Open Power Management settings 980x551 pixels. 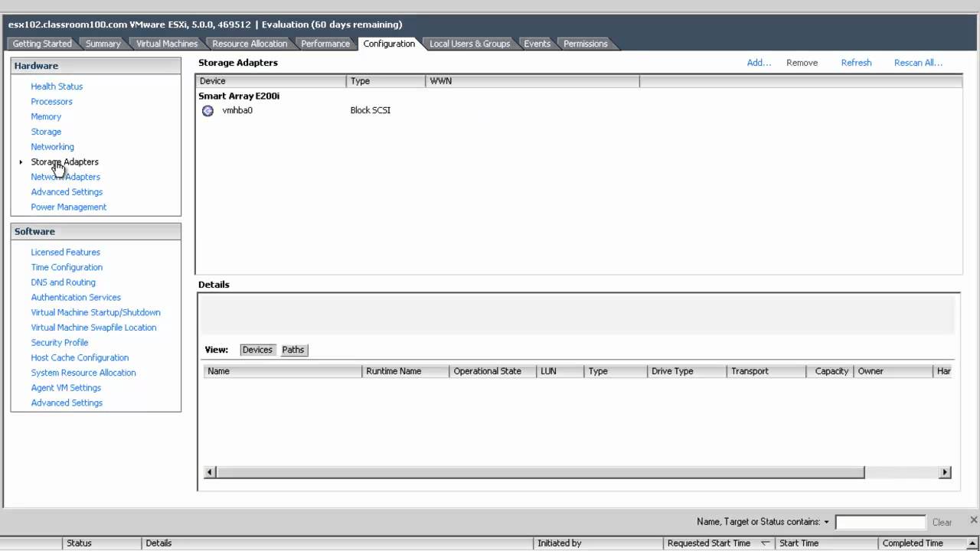tap(69, 207)
